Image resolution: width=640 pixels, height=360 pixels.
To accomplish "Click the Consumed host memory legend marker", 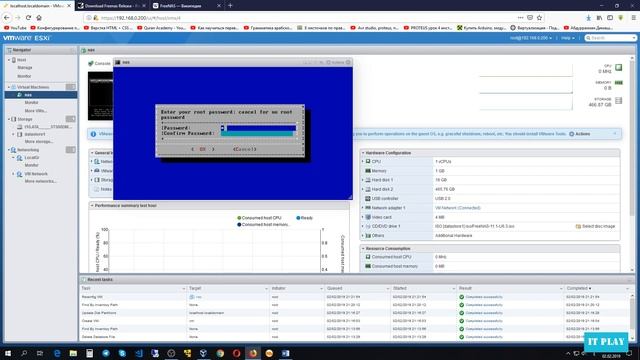I will tap(239, 224).
